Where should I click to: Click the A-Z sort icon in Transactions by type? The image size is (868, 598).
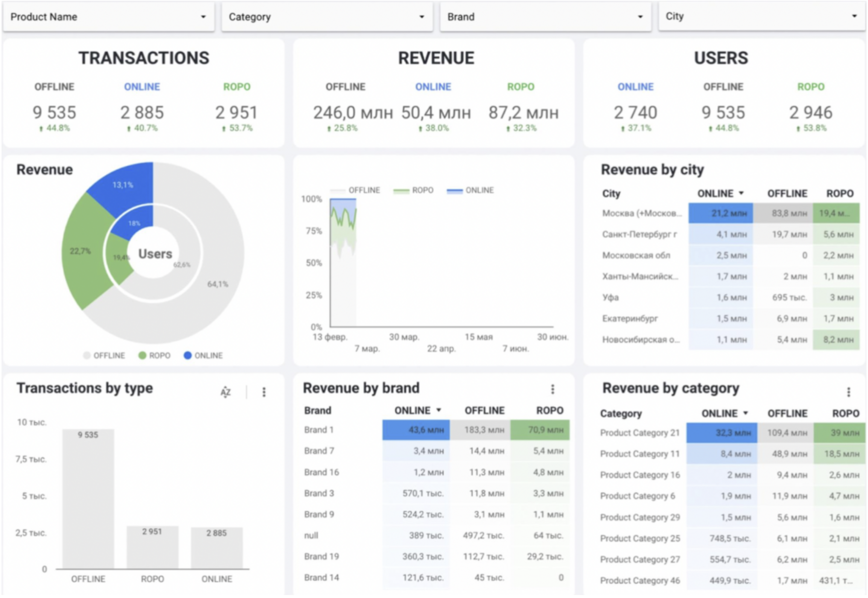225,392
